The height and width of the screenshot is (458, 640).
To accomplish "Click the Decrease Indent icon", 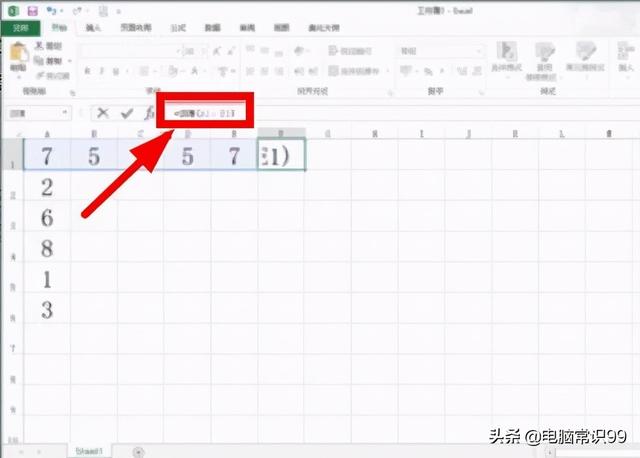I will 299,71.
